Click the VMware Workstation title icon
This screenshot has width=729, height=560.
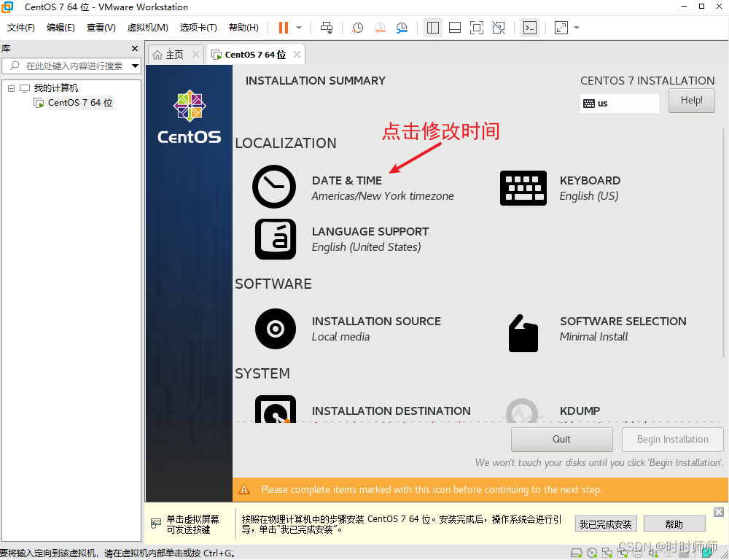7,7
